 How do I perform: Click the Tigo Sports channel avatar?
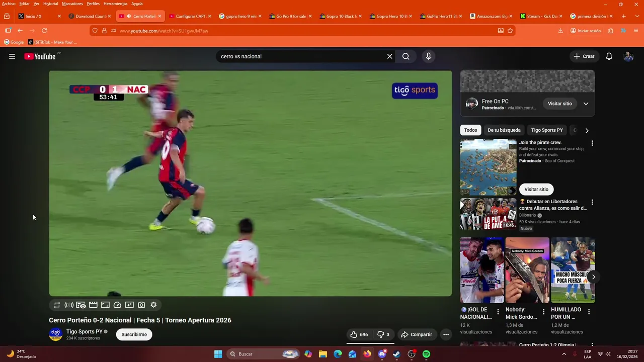55,334
